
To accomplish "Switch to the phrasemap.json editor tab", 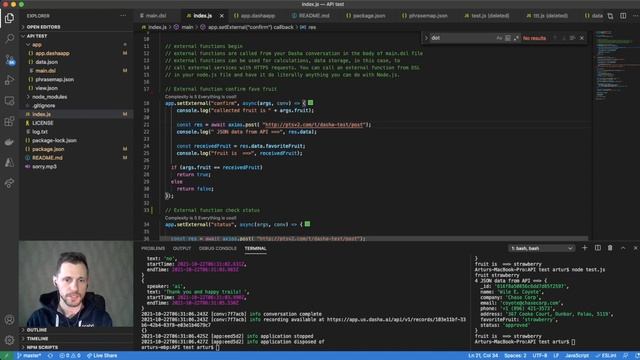I will [428, 16].
